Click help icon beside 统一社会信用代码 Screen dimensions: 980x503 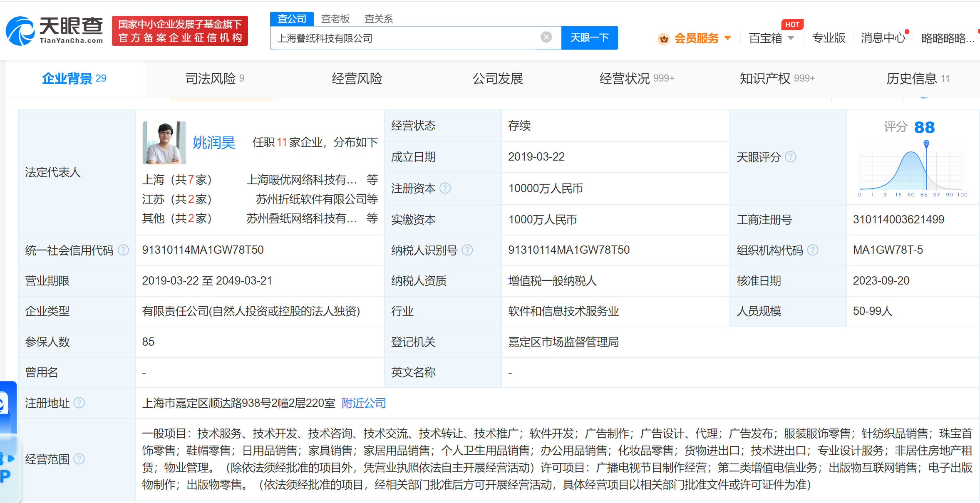tap(123, 250)
